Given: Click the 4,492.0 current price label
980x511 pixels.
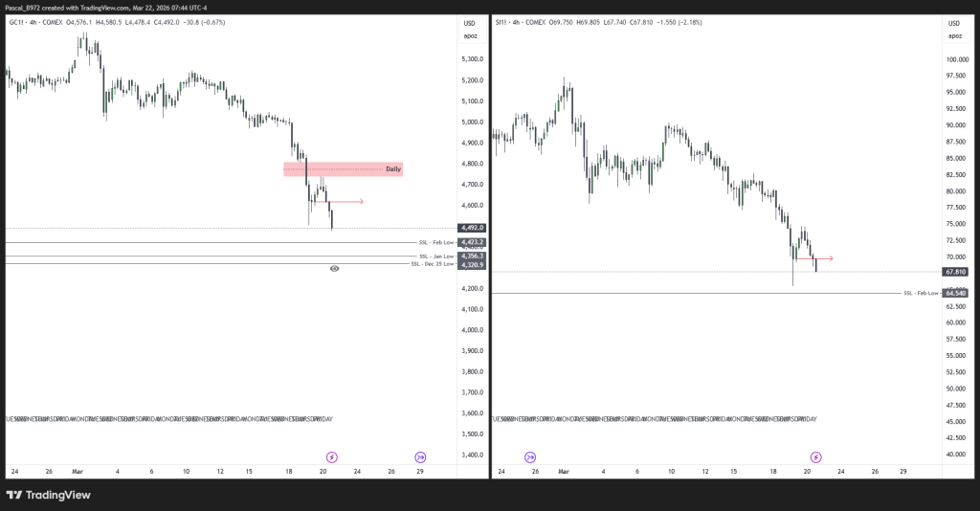Looking at the screenshot, I should tap(473, 228).
